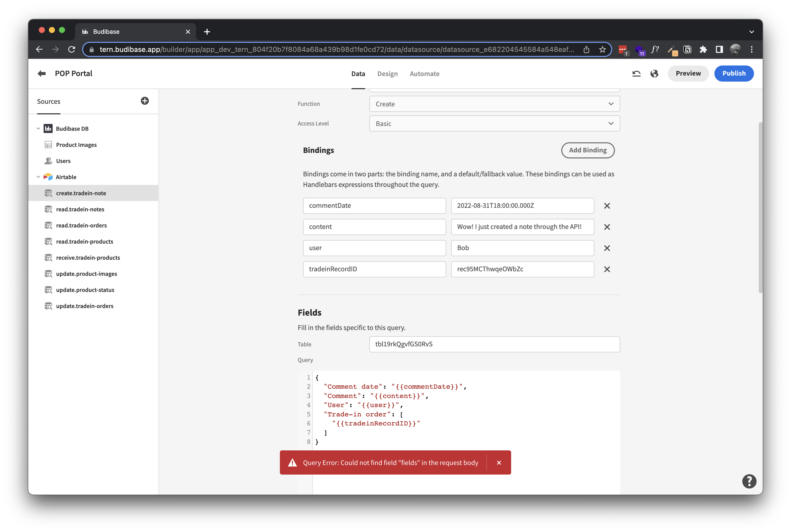
Task: Click the f? extension icon
Action: (655, 50)
